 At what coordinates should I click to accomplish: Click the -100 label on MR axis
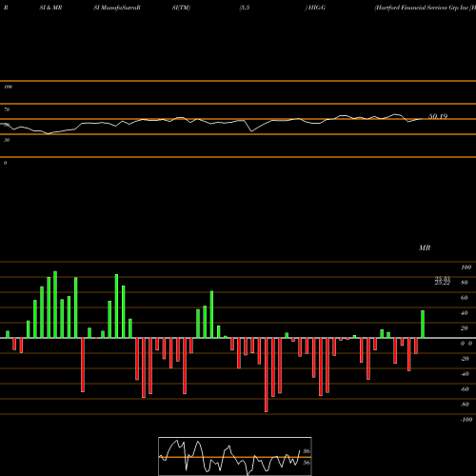466,420
